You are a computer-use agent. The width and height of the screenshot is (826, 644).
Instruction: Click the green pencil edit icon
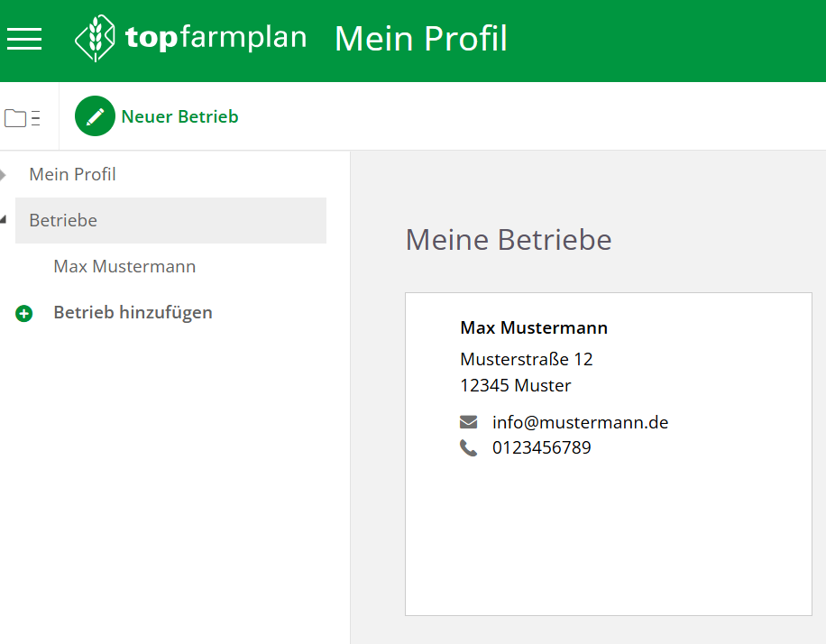95,116
